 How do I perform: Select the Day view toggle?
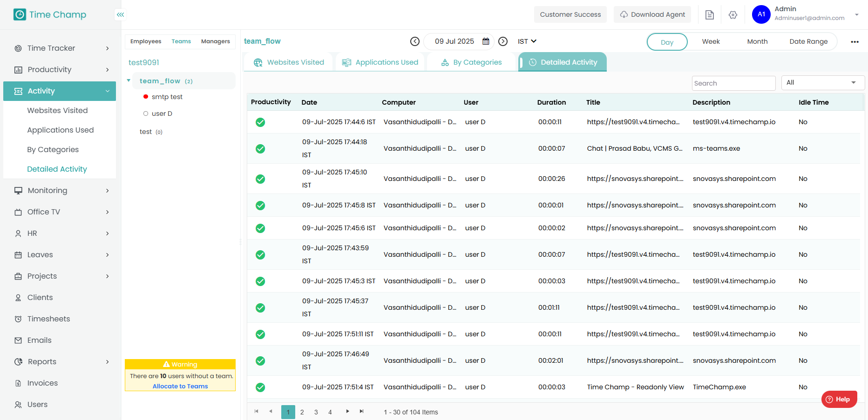(x=667, y=42)
